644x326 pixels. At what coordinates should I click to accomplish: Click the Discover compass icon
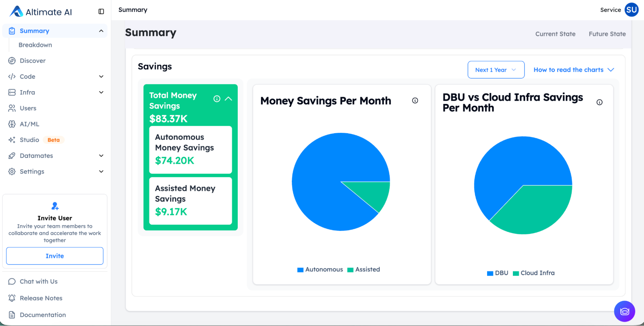[12, 61]
